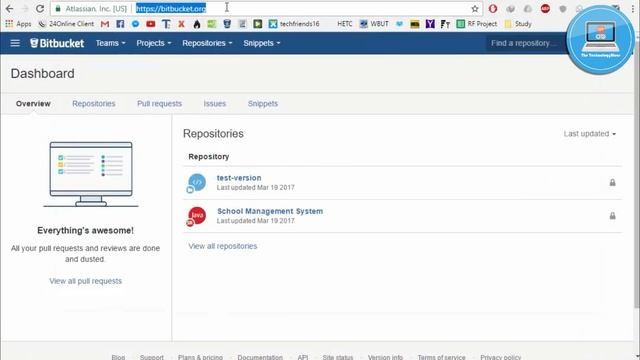Screen dimensions: 640x360
Task: Open the Apps bookmarks grid
Action: click(x=18, y=24)
